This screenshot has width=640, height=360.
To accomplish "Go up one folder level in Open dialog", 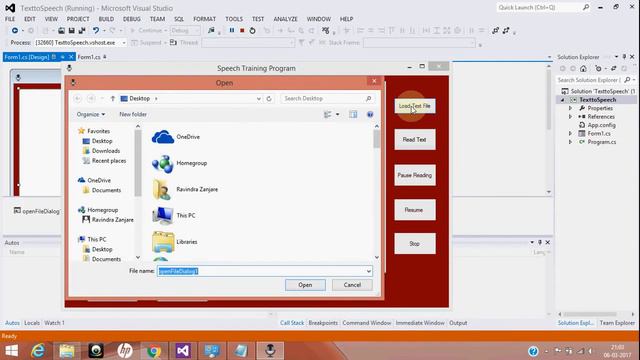I will pos(113,98).
